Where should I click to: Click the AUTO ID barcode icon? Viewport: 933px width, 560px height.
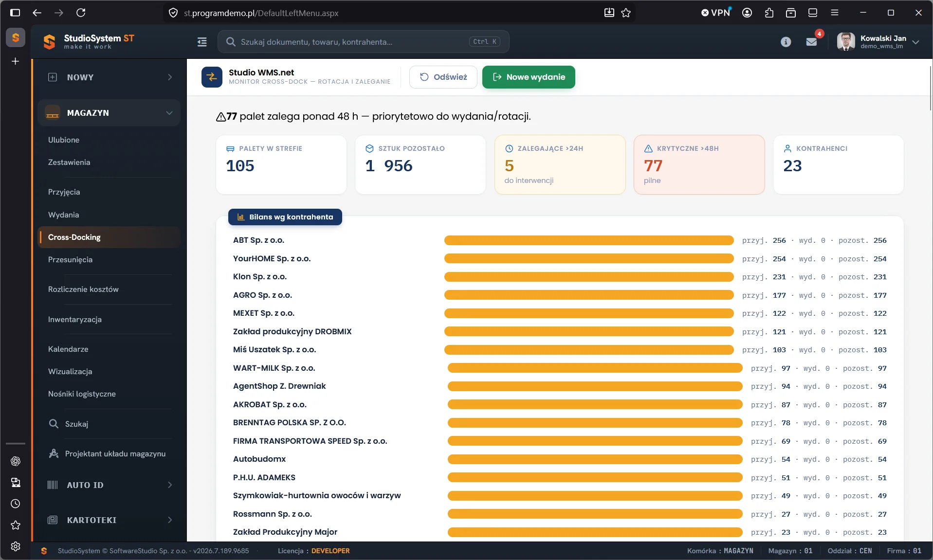(x=53, y=485)
